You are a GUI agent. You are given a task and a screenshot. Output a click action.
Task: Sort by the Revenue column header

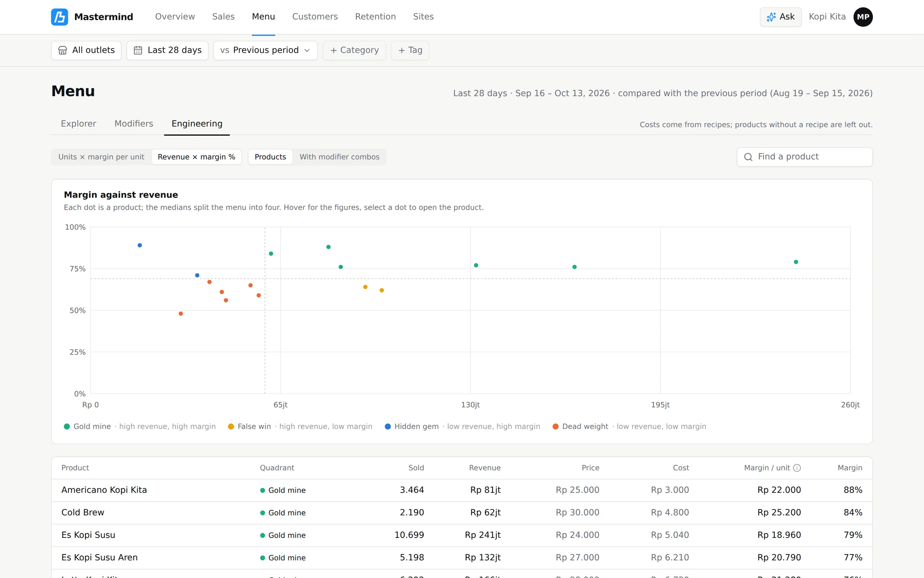[x=485, y=468]
